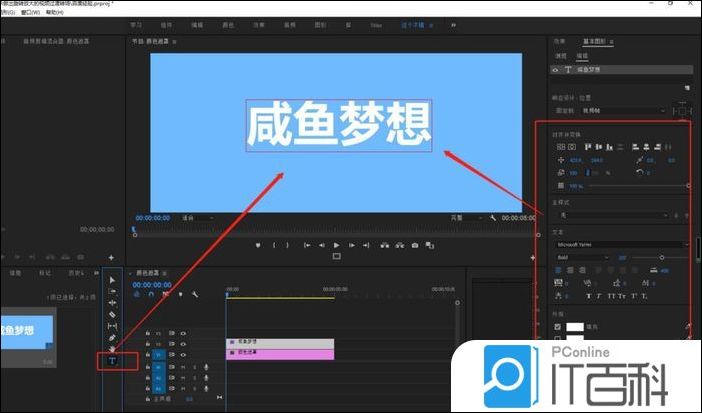Open the program monitor wrench settings
Viewport: 702px width, 413px height.
pyautogui.click(x=494, y=217)
